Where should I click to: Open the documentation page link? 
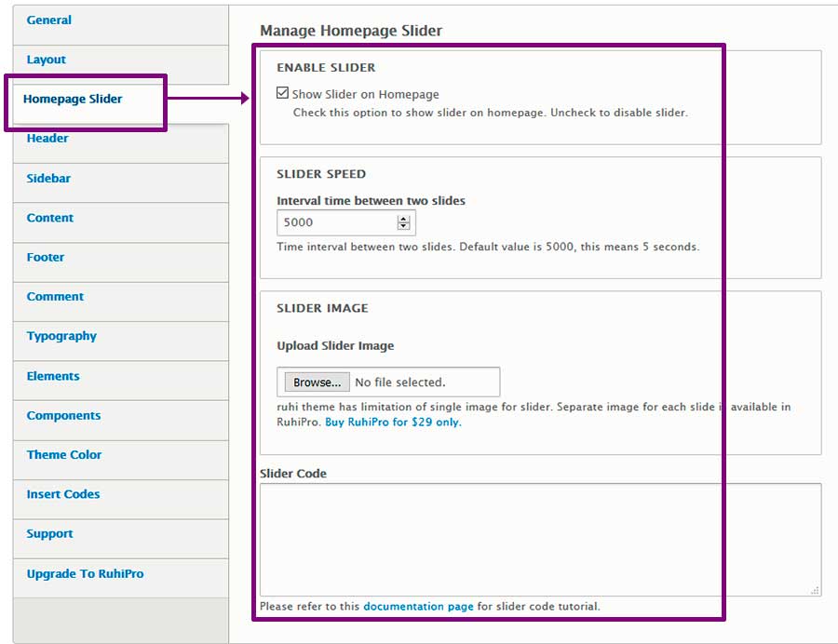[418, 607]
